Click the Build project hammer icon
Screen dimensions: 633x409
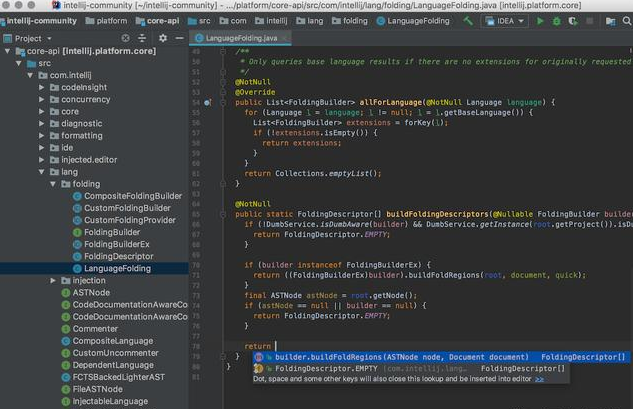click(467, 20)
